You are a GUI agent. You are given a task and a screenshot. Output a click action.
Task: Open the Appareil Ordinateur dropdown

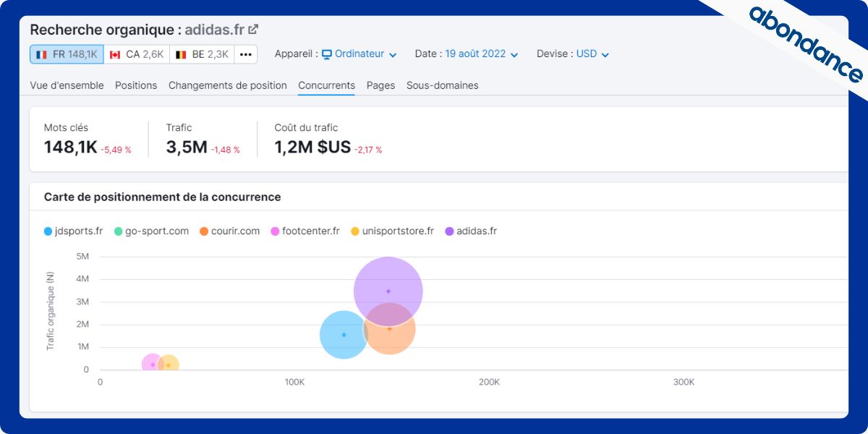(359, 54)
